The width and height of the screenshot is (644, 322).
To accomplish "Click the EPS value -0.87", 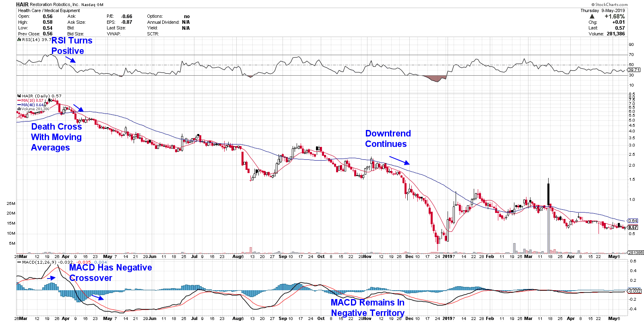I will coord(127,22).
